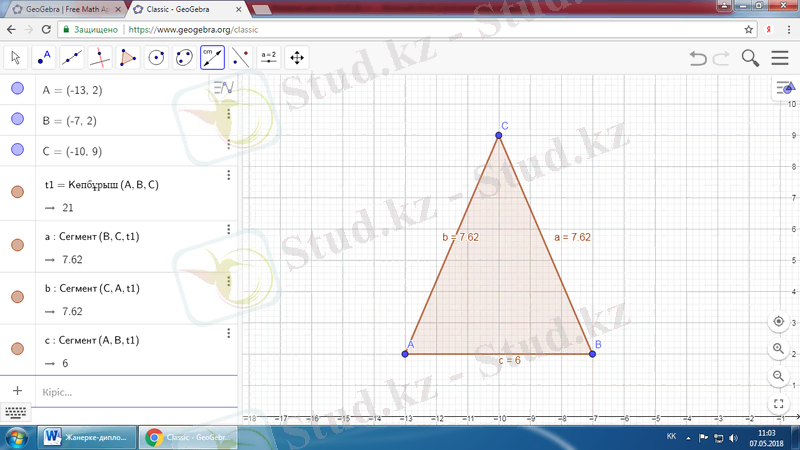Open the more options for polygon t1
This screenshot has height=450, width=800.
coord(229,175)
